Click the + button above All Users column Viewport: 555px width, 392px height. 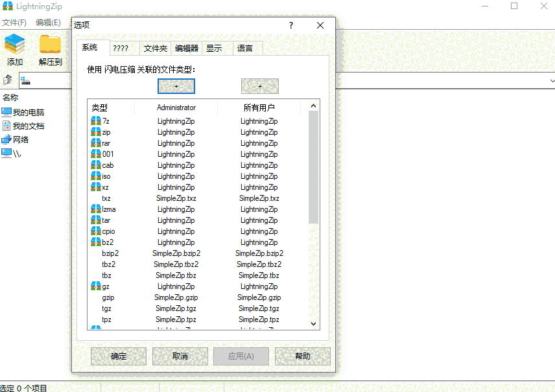(x=260, y=86)
